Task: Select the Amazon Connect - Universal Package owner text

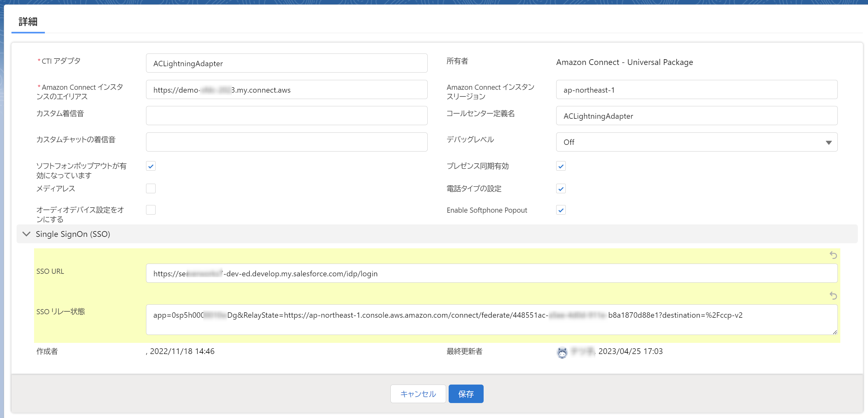Action: [624, 62]
